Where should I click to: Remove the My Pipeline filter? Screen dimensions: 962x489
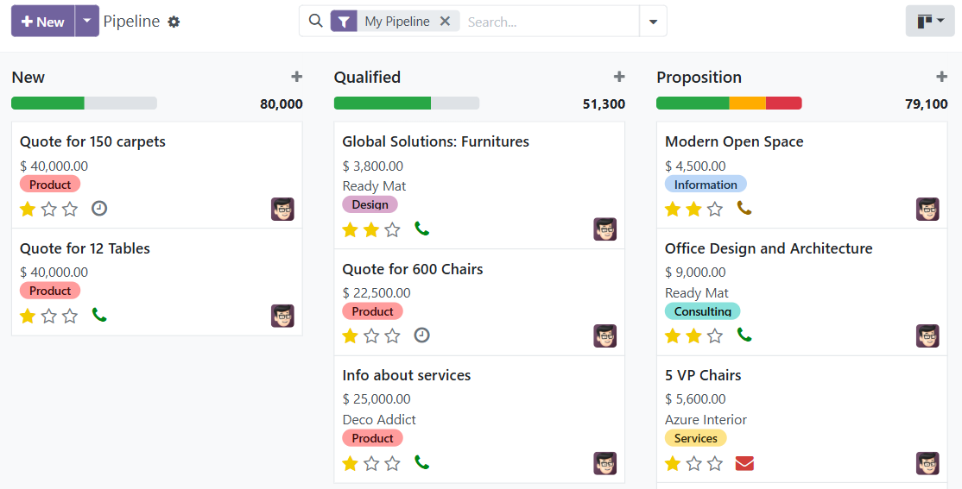(445, 21)
